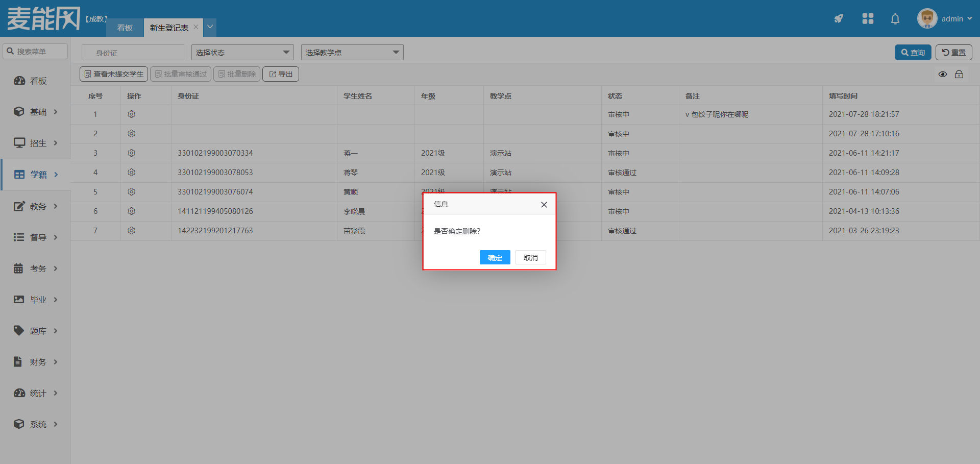Click the notification bell icon

pos(895,19)
